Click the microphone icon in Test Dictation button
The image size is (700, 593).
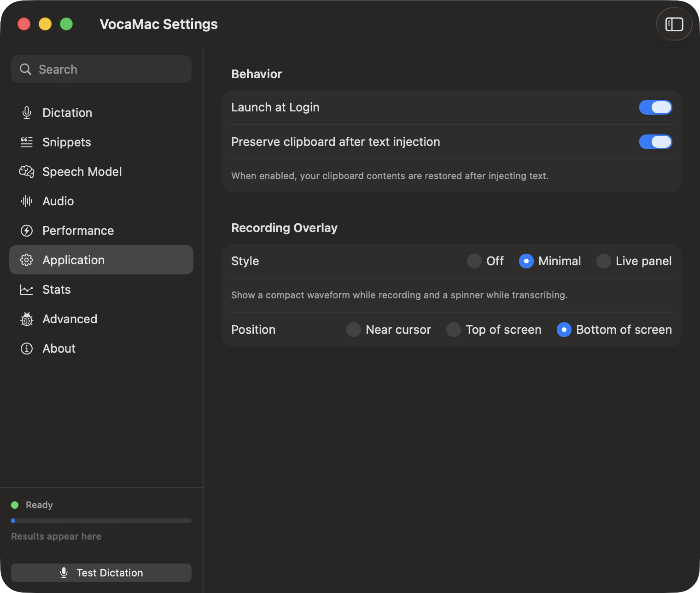pos(64,573)
